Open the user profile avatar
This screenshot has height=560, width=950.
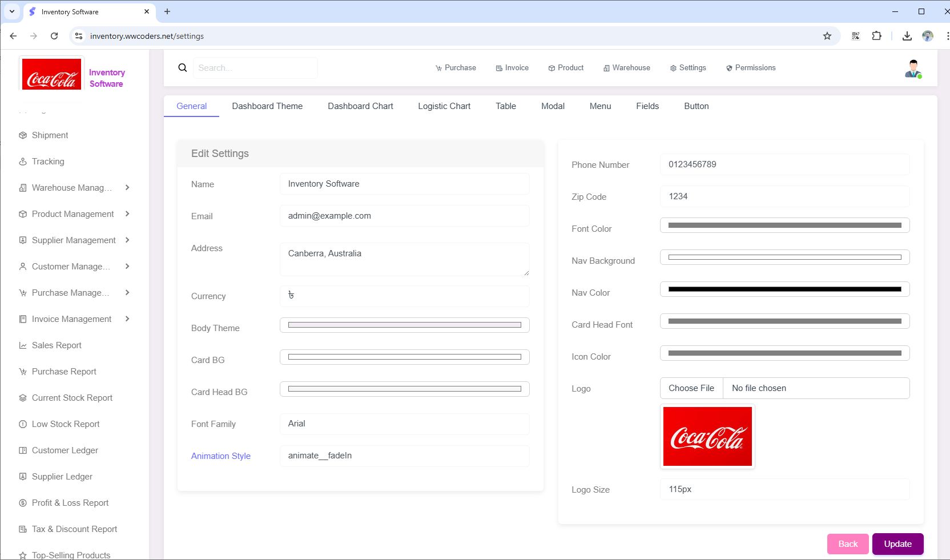point(913,69)
